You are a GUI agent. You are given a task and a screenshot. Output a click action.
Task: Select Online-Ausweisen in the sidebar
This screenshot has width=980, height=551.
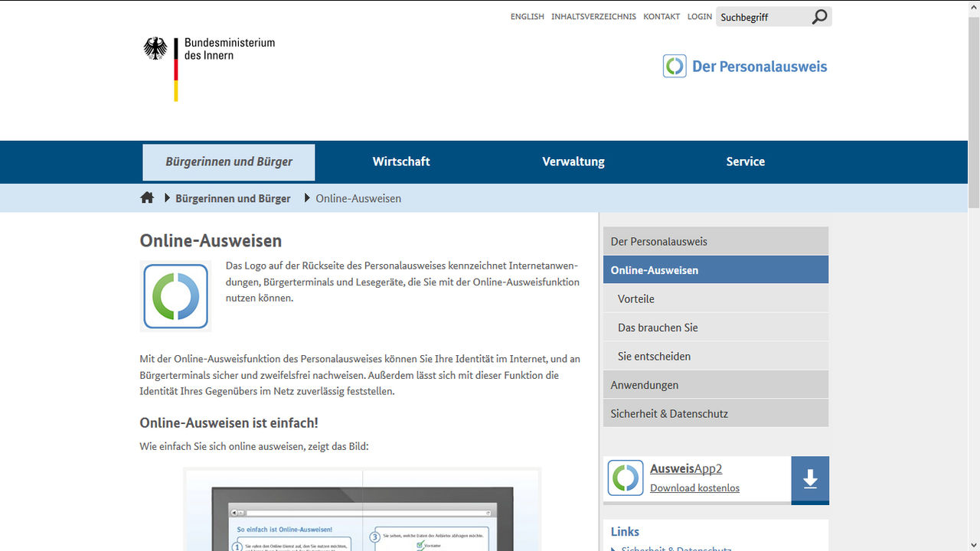(x=716, y=270)
